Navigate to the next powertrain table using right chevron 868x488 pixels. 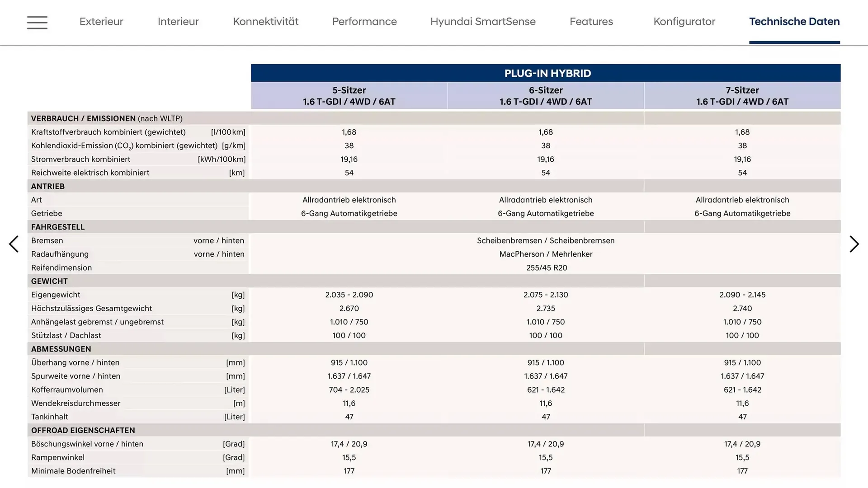pos(854,244)
